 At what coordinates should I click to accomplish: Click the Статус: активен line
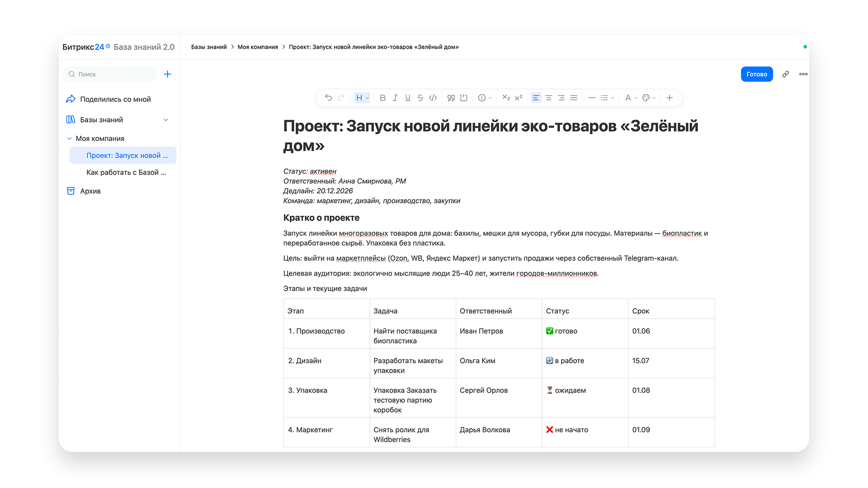[x=310, y=171]
